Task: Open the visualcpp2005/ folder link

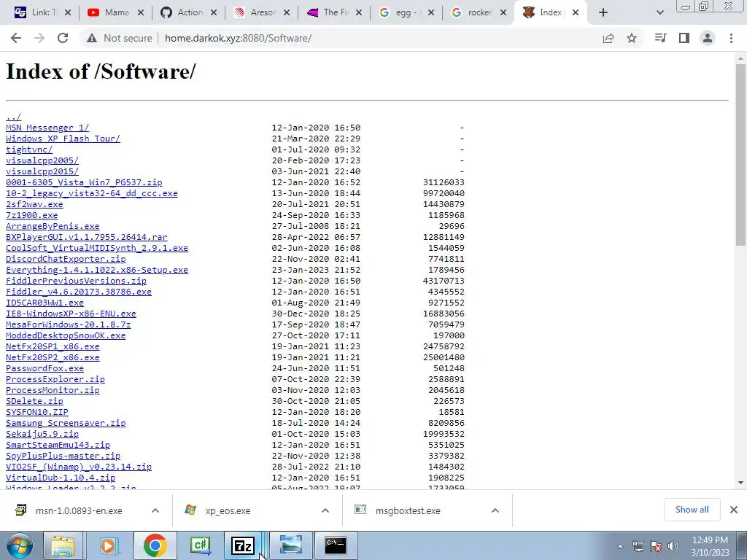Action: [x=42, y=160]
